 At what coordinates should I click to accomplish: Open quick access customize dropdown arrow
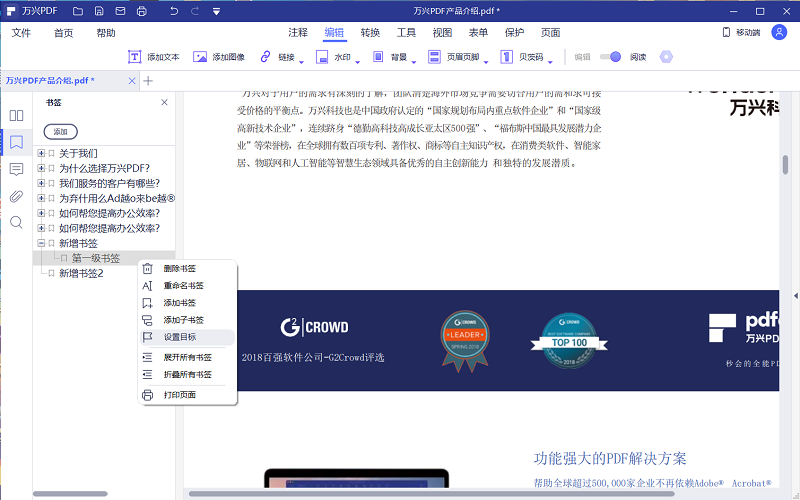216,11
